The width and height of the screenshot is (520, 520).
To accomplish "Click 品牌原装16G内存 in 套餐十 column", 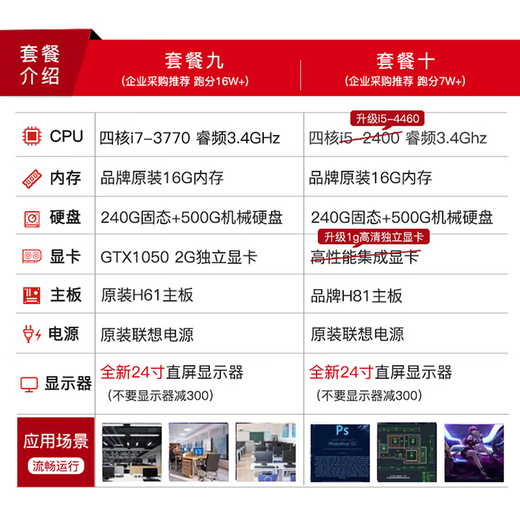I will click(370, 178).
